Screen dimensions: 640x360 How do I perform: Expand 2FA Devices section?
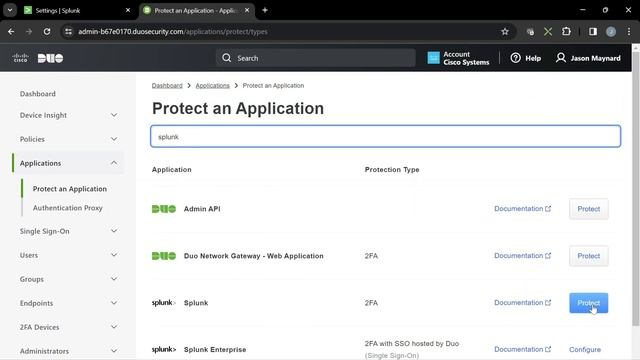click(68, 327)
